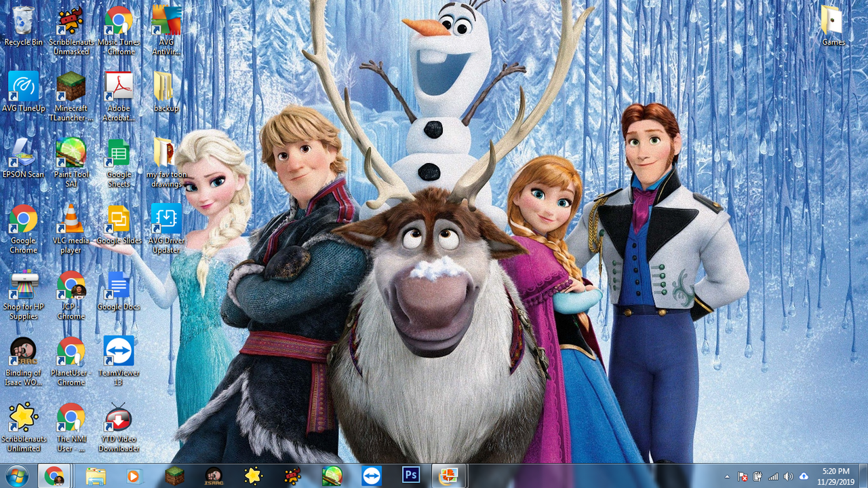The height and width of the screenshot is (488, 868).
Task: Switch to Chrome in the taskbar
Action: 55,476
